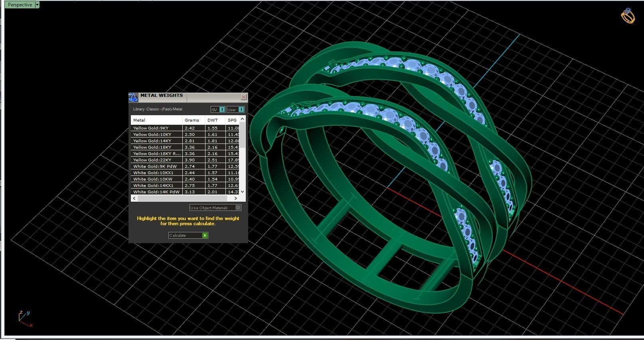Viewport: 644px width, 340px height.
Task: Select the White Gold:9K PdW row
Action: pos(185,166)
